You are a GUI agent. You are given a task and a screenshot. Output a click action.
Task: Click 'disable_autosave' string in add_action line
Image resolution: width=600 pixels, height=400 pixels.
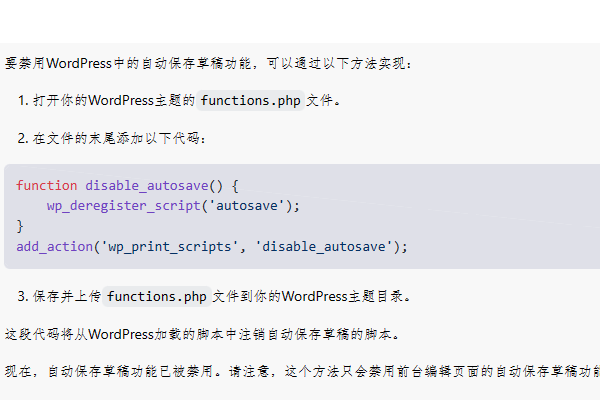pos(324,247)
